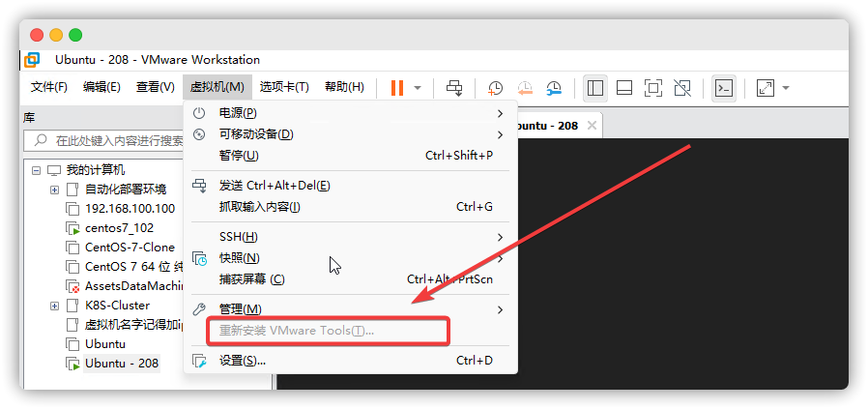868x409 pixels.
Task: Click the VMware Workstation logo in title bar
Action: (32, 60)
